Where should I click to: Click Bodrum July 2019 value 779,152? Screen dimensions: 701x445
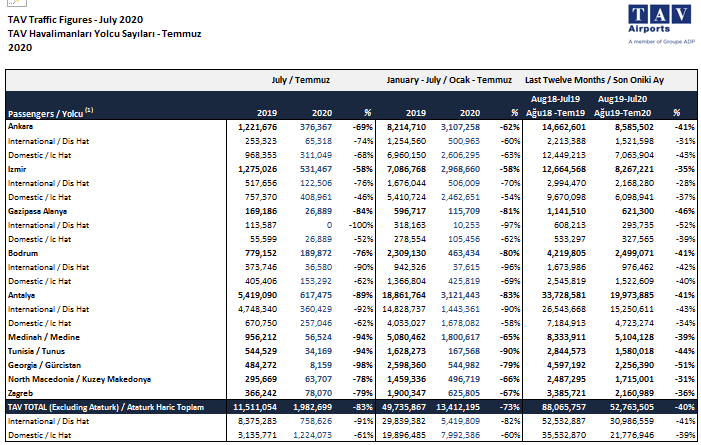point(261,253)
